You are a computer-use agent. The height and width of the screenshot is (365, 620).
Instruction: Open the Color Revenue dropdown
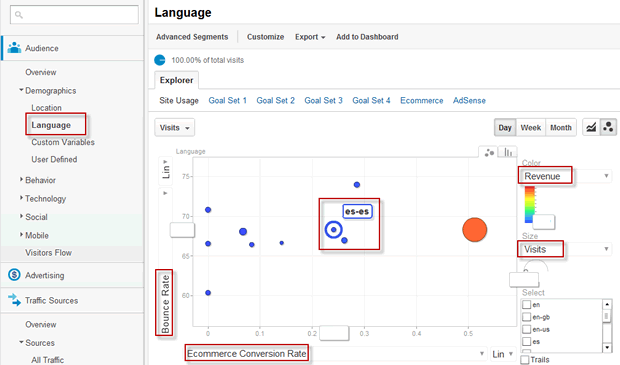tap(565, 176)
